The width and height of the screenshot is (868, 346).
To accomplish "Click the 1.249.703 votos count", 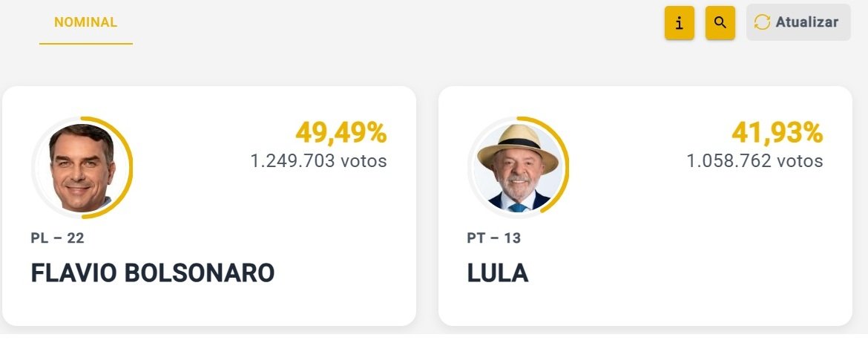I will tap(319, 161).
